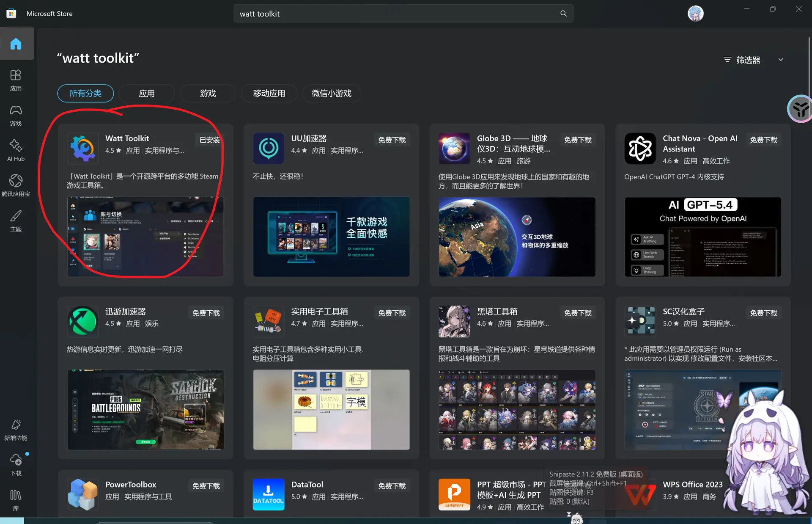Click the UU加速器 title text
The width and height of the screenshot is (812, 524).
(309, 138)
